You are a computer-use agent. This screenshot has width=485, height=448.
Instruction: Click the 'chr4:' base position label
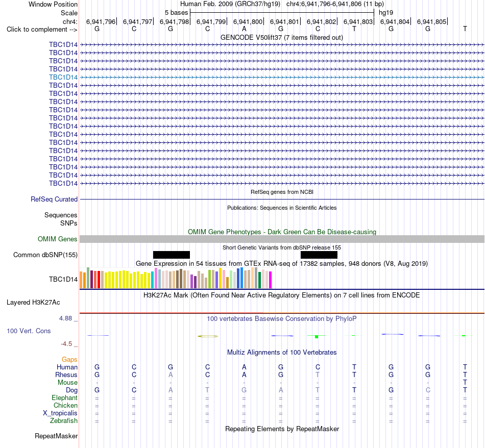pos(70,21)
